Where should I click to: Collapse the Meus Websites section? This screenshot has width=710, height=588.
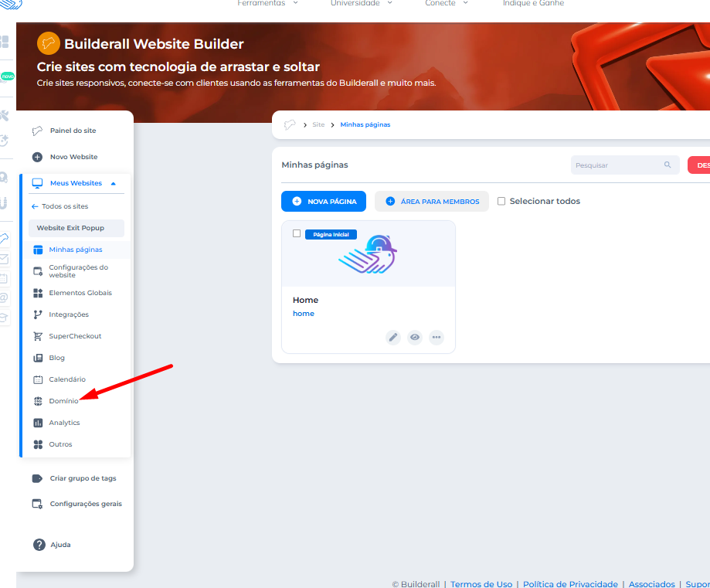(x=113, y=183)
